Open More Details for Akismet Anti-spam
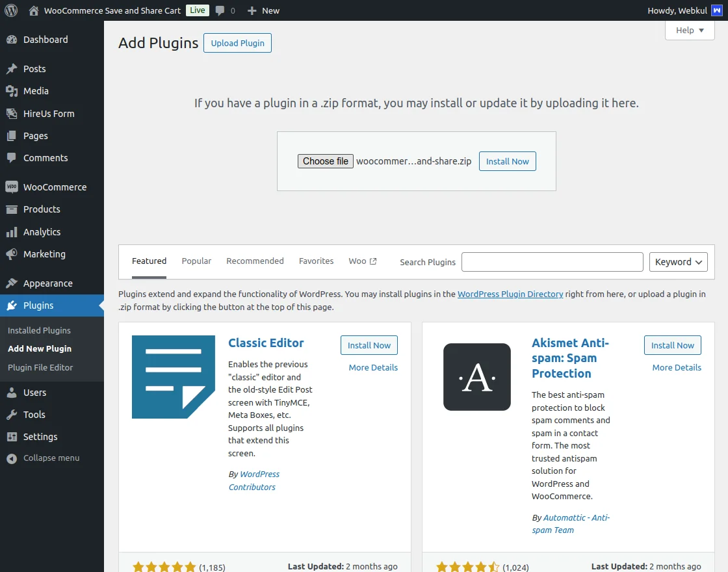The image size is (728, 572). (x=676, y=367)
